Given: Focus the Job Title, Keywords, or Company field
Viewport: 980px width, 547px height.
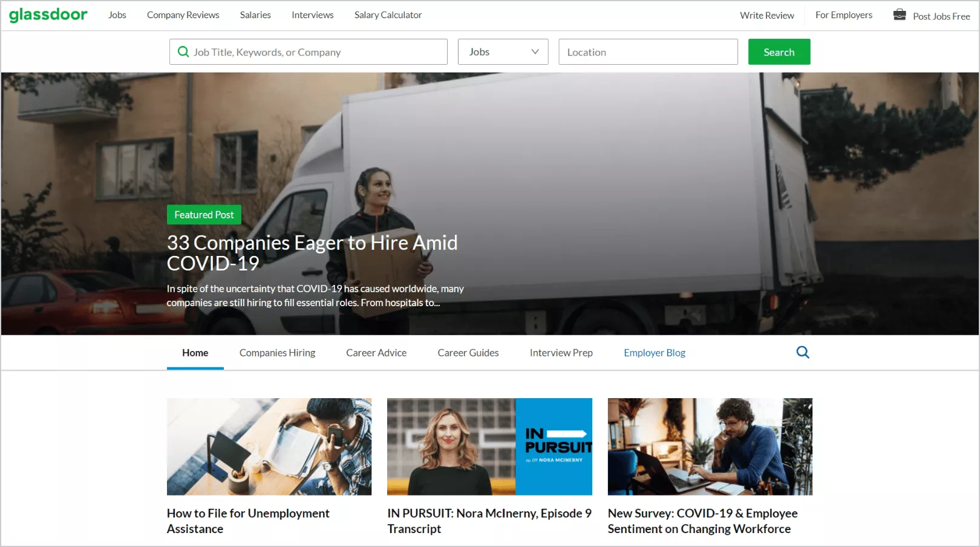Looking at the screenshot, I should 309,52.
